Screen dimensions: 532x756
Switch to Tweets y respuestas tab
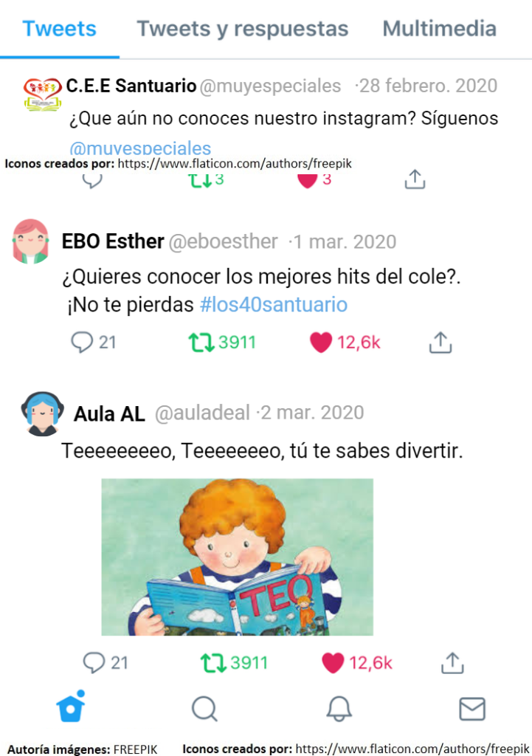242,29
